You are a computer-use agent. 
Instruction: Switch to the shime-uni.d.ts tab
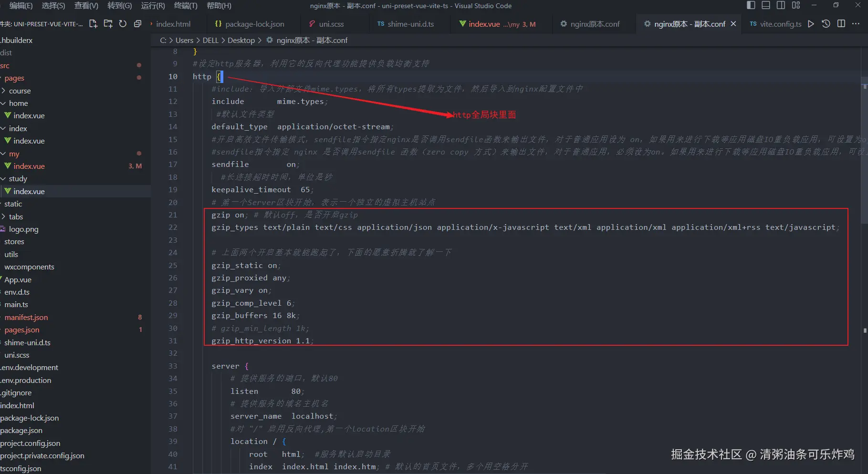point(411,24)
